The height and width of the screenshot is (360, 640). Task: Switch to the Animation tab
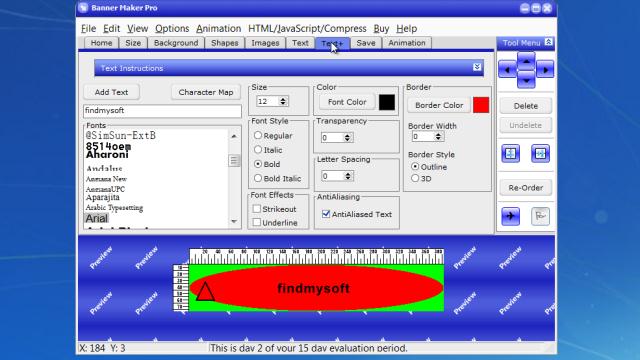coord(407,43)
